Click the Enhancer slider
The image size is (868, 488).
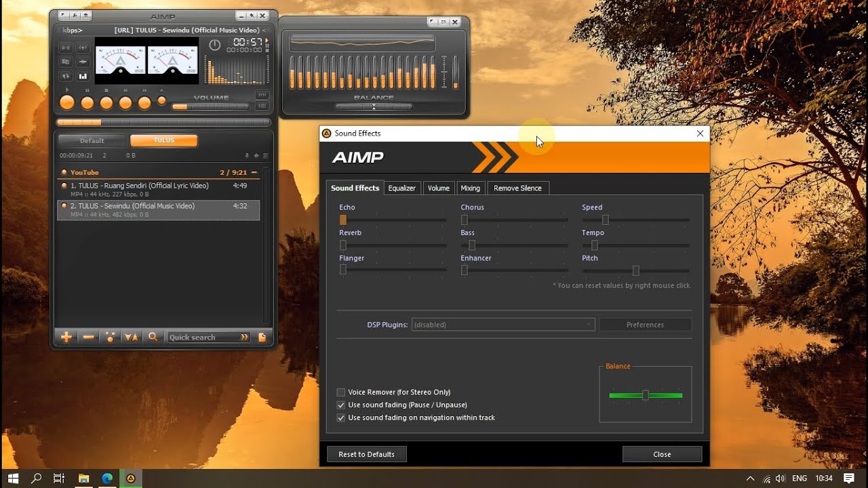[514, 270]
